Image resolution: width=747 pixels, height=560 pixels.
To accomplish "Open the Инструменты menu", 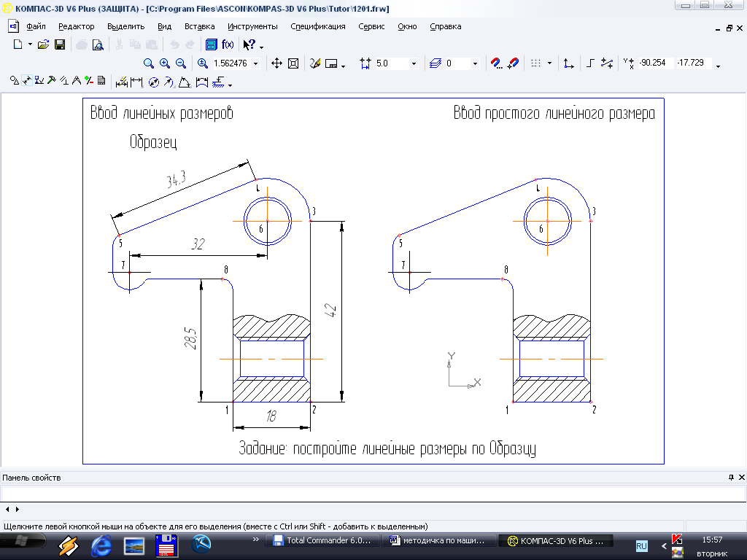I will point(252,27).
